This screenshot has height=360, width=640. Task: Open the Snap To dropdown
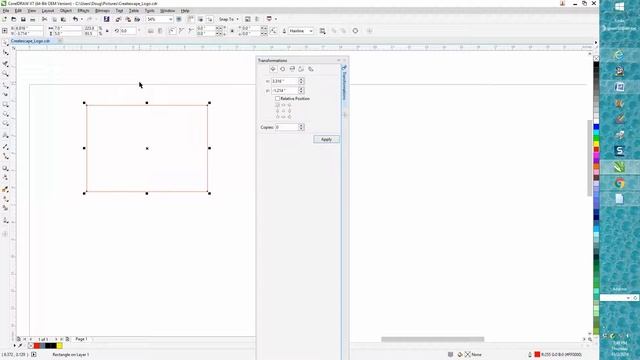click(229, 19)
